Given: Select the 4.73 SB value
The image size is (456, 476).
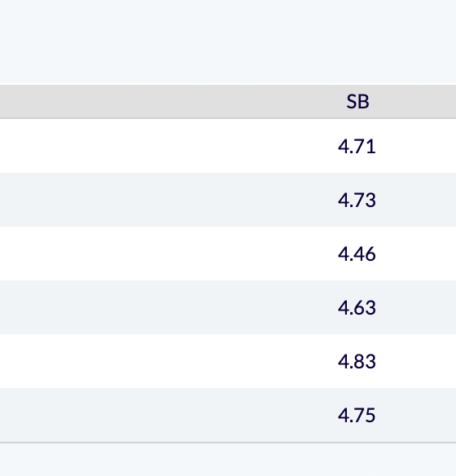Looking at the screenshot, I should (x=357, y=201).
